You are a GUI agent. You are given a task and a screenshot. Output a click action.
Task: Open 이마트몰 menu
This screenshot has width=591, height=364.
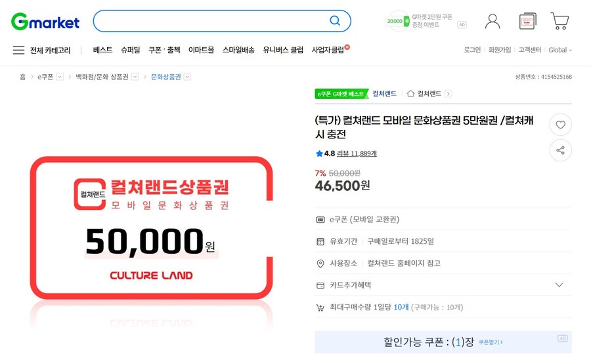[x=202, y=50]
